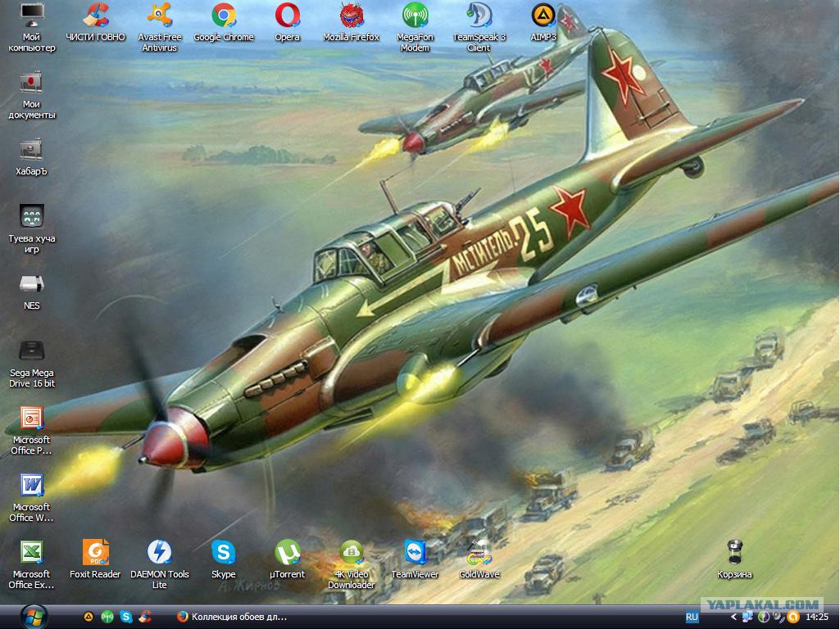Launch the TeamSpeak 3 Client icon

479,27
